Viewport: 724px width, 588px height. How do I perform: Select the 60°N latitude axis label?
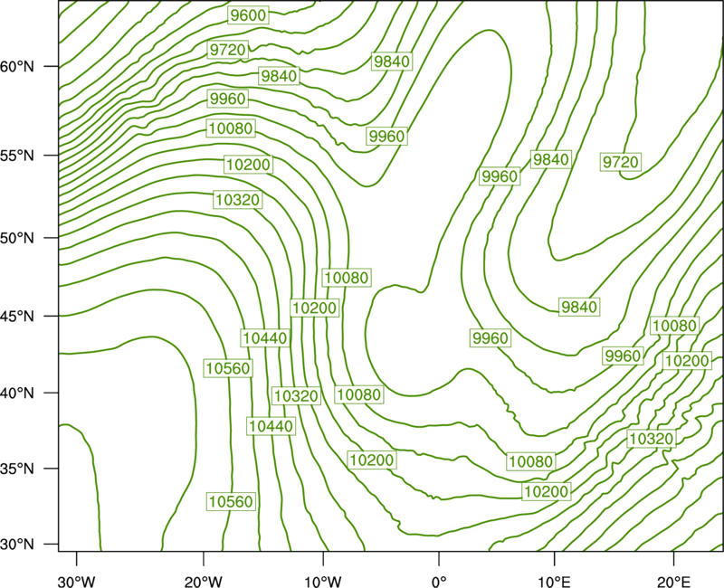tap(17, 67)
